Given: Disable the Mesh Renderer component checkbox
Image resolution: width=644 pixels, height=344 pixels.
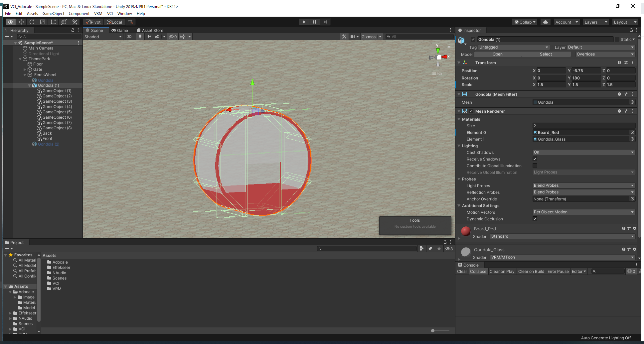Looking at the screenshot, I should coord(471,111).
